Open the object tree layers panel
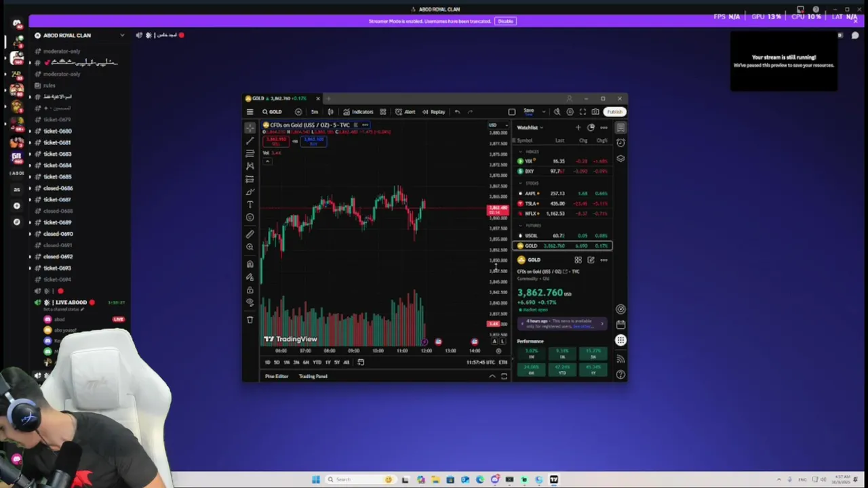 pyautogui.click(x=620, y=158)
